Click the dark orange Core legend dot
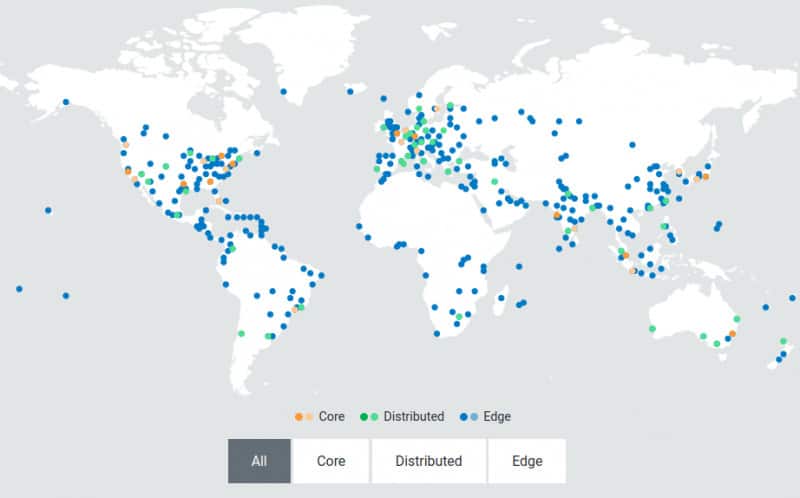Image resolution: width=800 pixels, height=498 pixels. pos(298,416)
